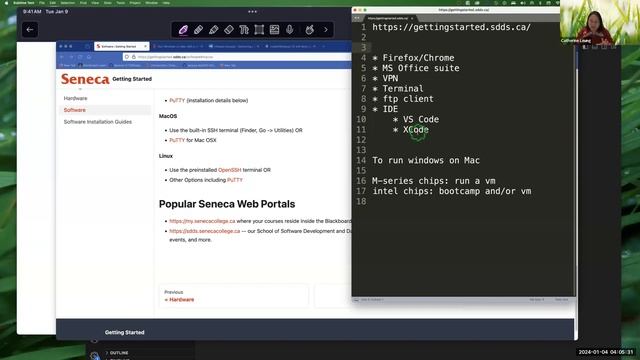Select the highlighter marker tool

[213, 29]
